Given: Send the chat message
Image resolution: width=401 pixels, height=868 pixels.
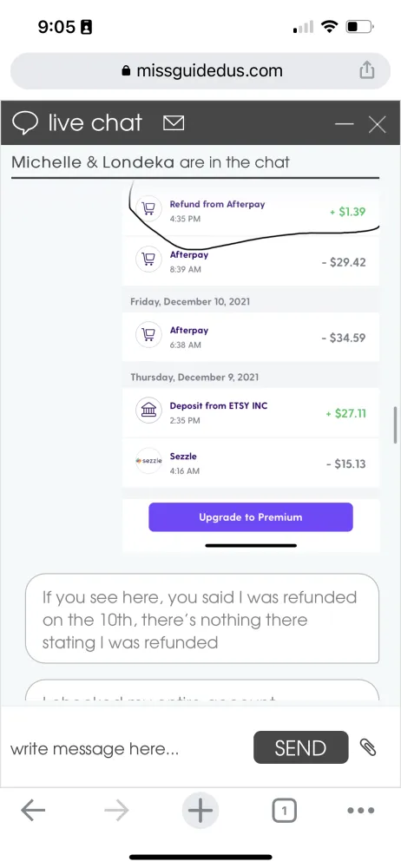Looking at the screenshot, I should pos(300,747).
